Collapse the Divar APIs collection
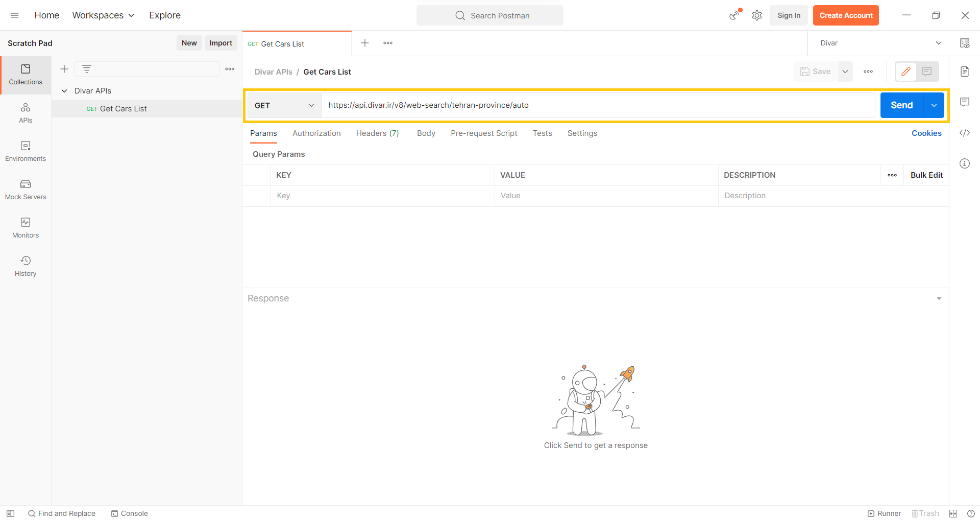The image size is (980, 520). (64, 91)
